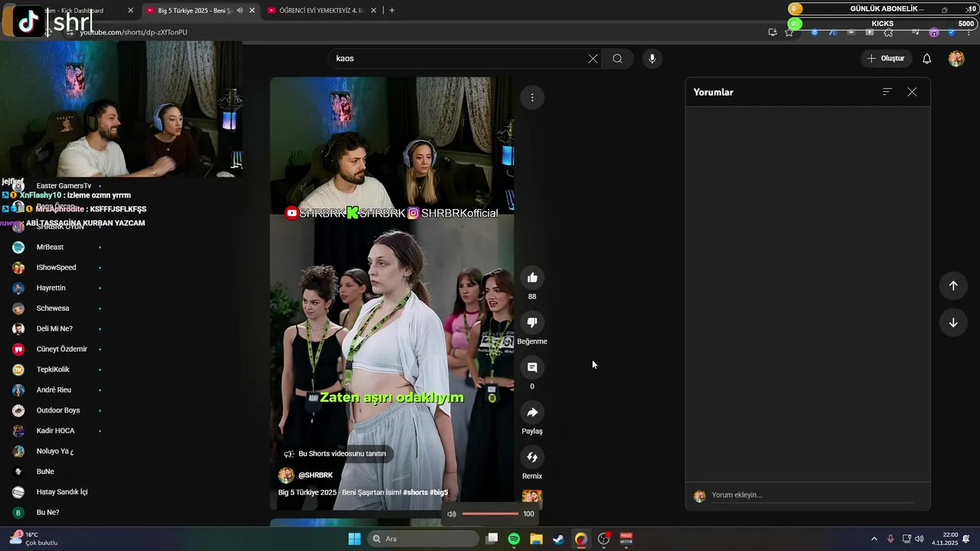Like the Short with the thumbs-up button
The width and height of the screenshot is (980, 551).
pos(532,278)
